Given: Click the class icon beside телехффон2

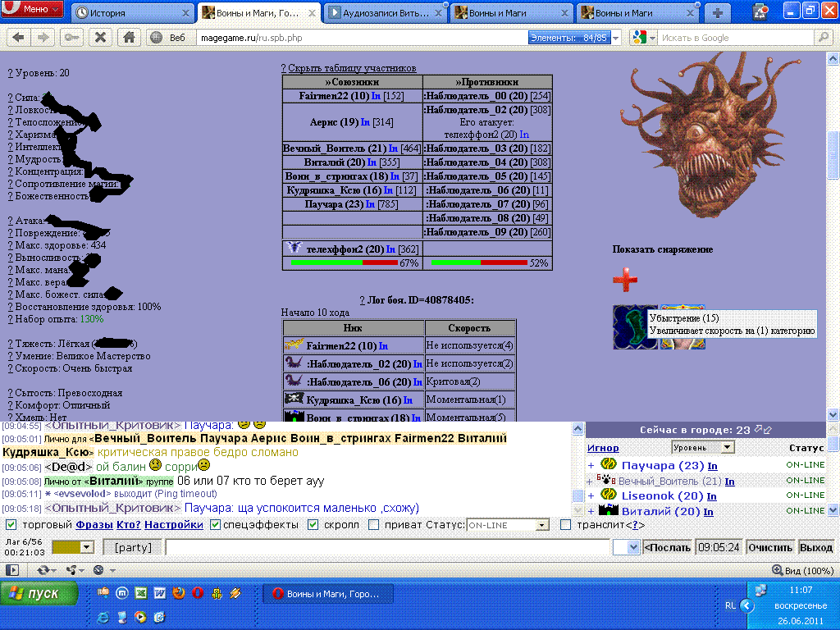Looking at the screenshot, I should [294, 248].
